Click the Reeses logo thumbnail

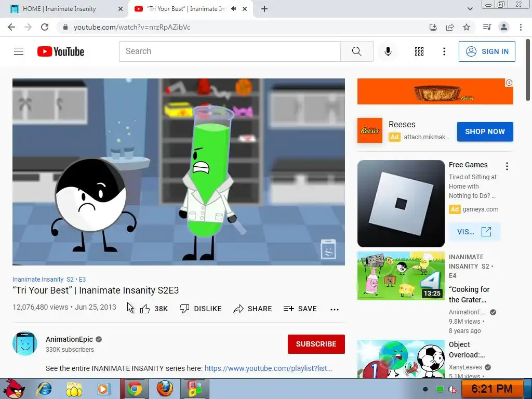370,130
